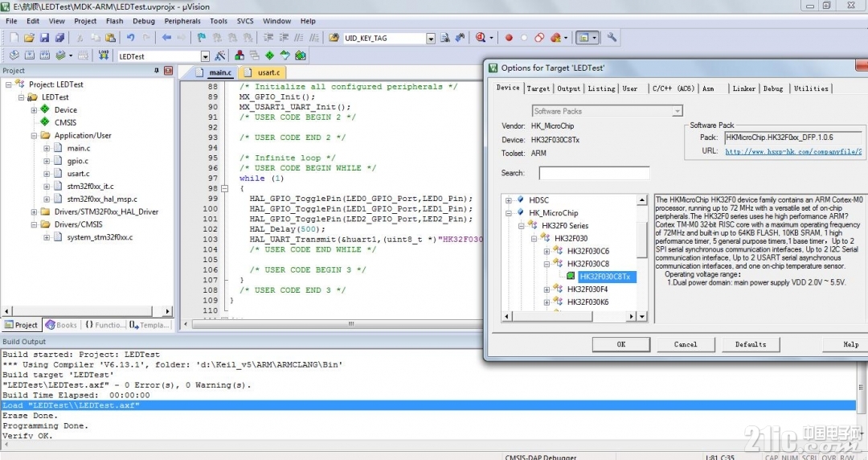Click the Defaults button

751,344
